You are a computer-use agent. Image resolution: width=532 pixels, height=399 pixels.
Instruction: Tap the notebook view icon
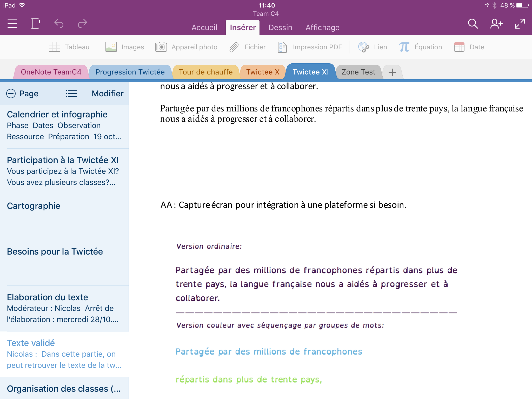pos(35,24)
